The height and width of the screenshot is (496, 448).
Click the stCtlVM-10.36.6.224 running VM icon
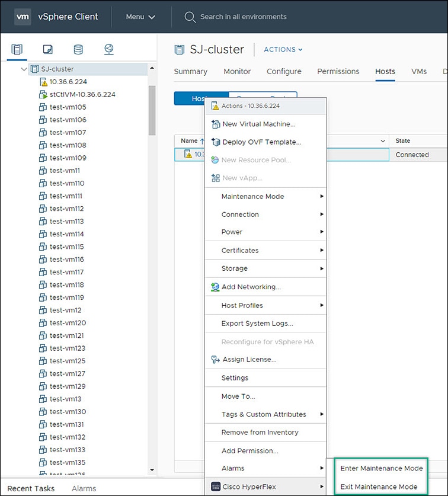coord(43,95)
